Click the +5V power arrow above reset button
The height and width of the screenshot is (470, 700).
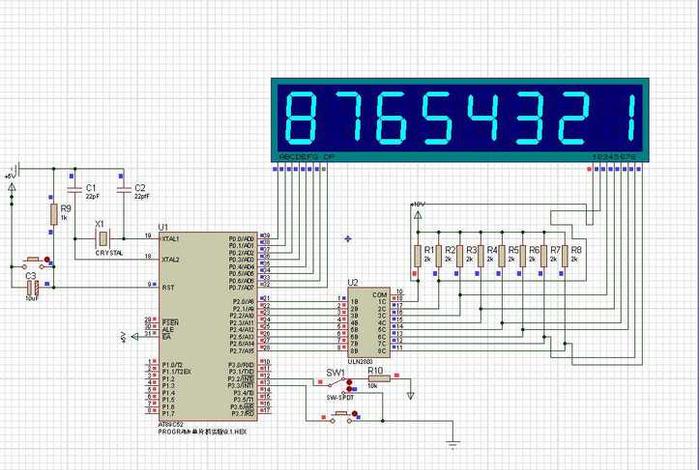pyautogui.click(x=12, y=187)
